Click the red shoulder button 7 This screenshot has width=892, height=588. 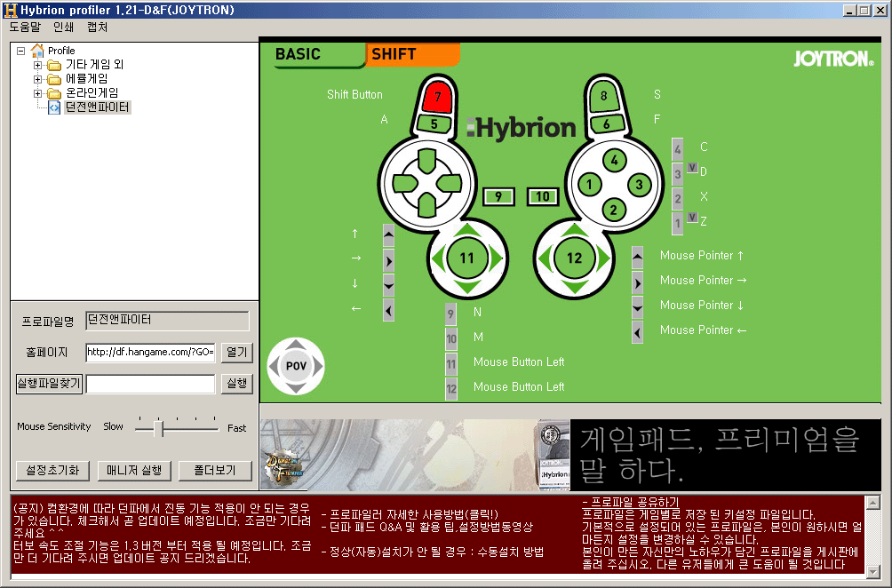pos(437,96)
